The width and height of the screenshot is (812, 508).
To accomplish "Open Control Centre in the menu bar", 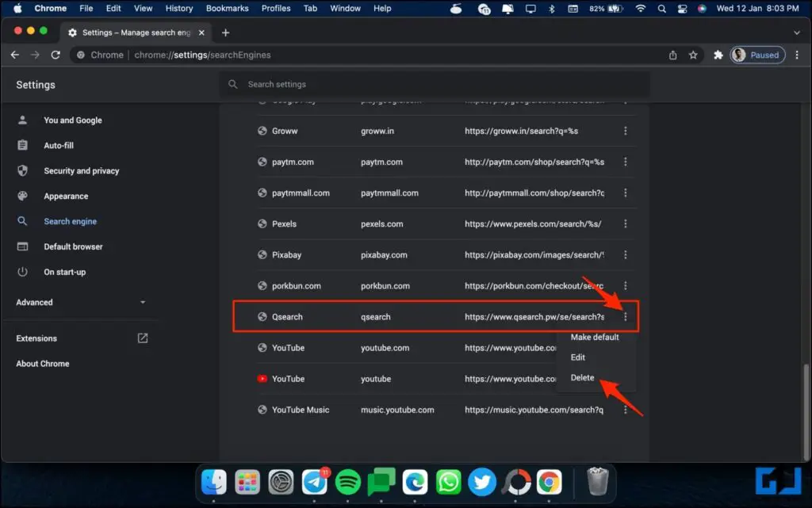I will 682,8.
